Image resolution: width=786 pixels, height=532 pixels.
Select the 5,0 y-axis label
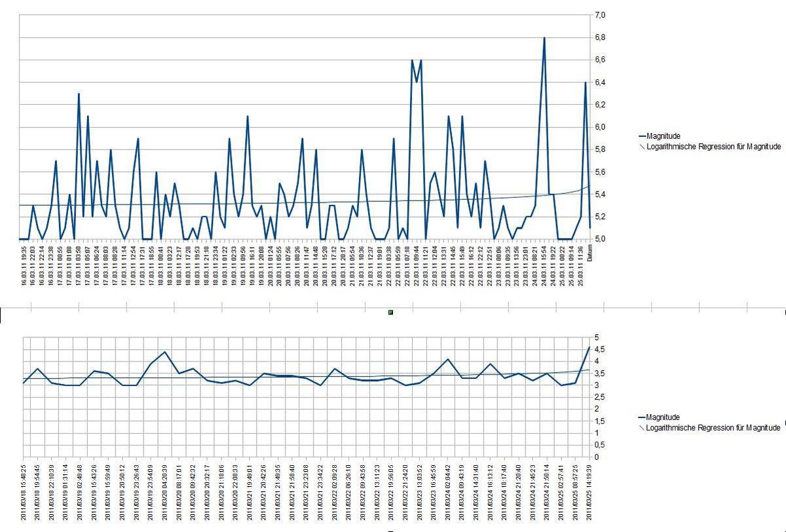click(x=599, y=239)
